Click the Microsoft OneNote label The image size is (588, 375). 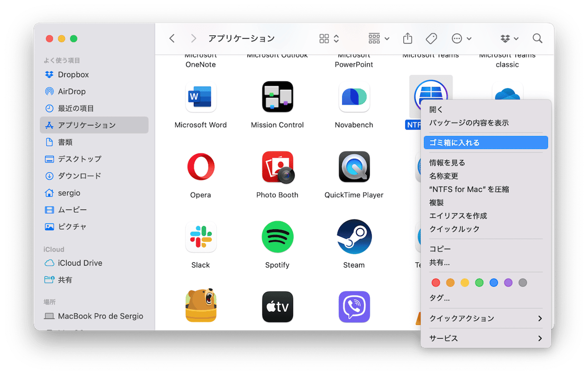(x=201, y=60)
